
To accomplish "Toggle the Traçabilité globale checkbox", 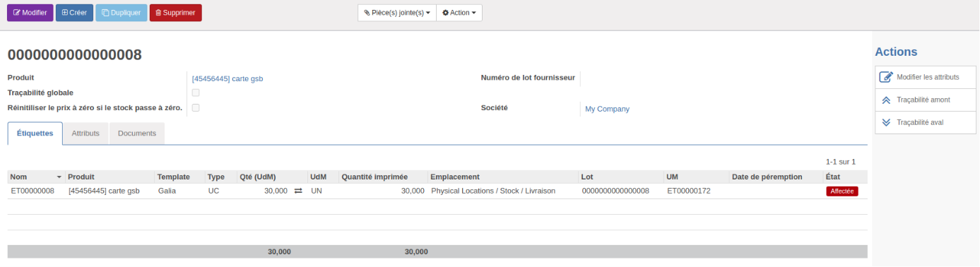I will tap(196, 93).
